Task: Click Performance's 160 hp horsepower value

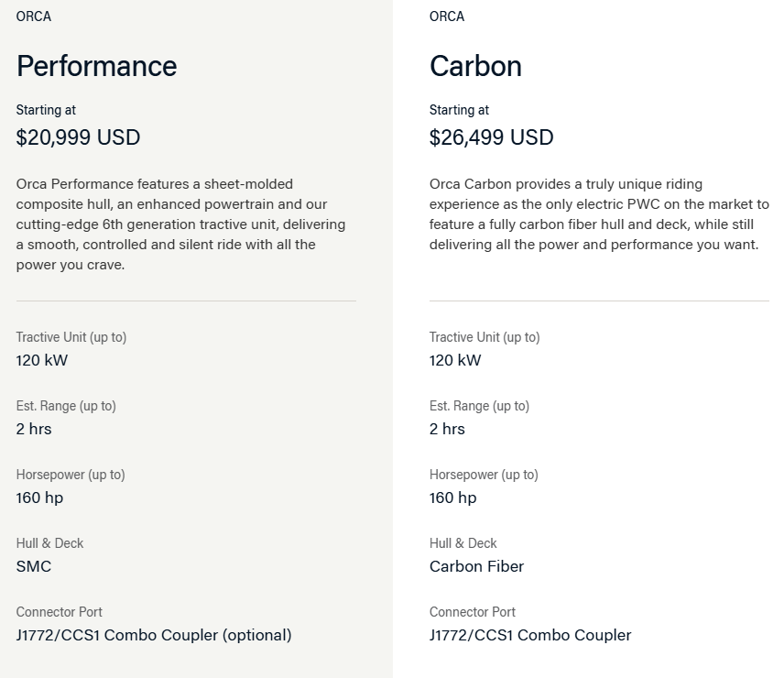Action: (x=39, y=498)
